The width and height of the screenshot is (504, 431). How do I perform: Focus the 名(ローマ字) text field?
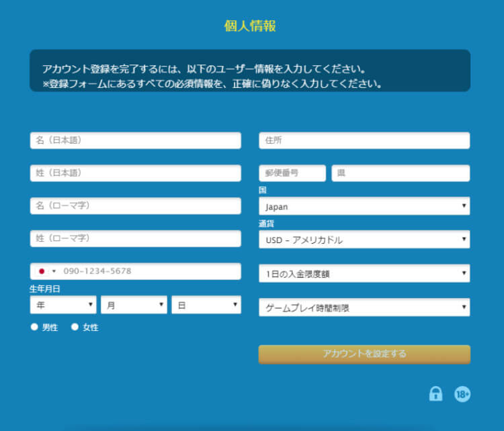pyautogui.click(x=135, y=205)
